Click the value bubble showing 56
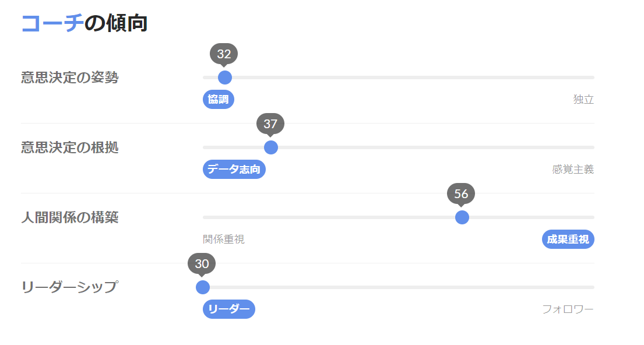The width and height of the screenshot is (644, 345). tap(461, 193)
